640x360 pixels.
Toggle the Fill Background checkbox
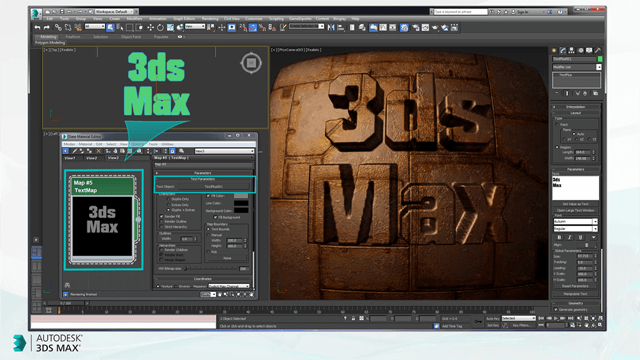[215, 217]
